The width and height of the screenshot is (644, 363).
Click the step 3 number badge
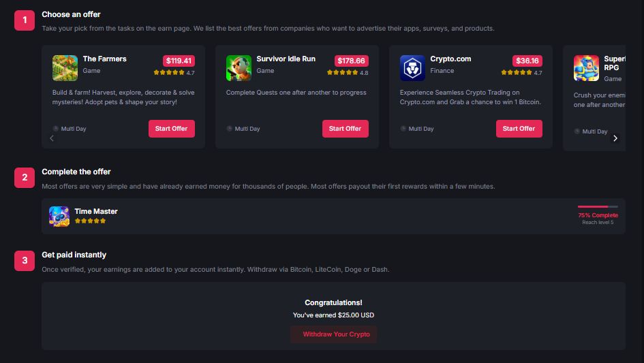[x=25, y=261]
